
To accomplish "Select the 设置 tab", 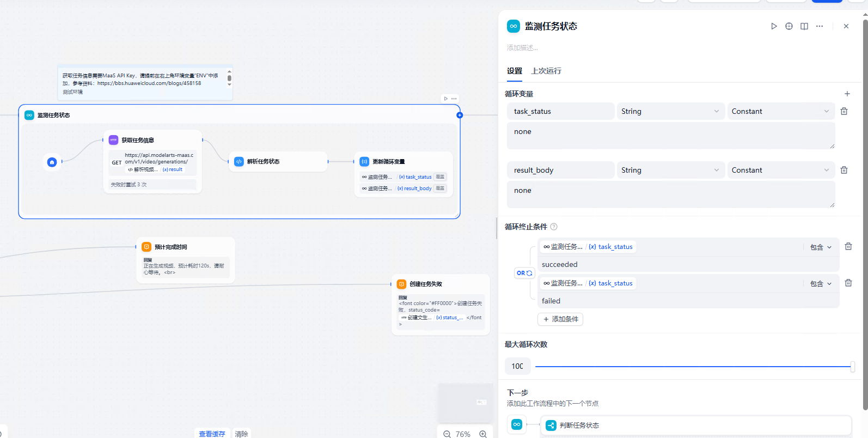I will click(514, 71).
